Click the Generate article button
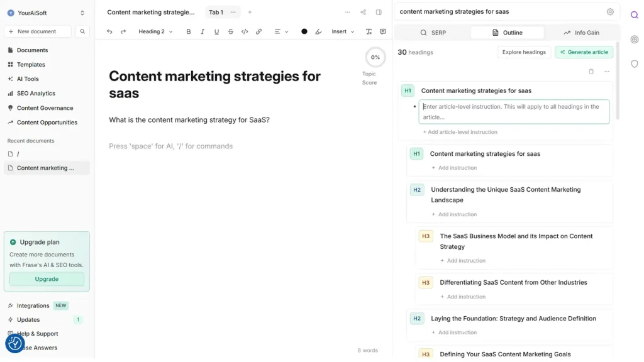Image resolution: width=644 pixels, height=362 pixels. (584, 52)
